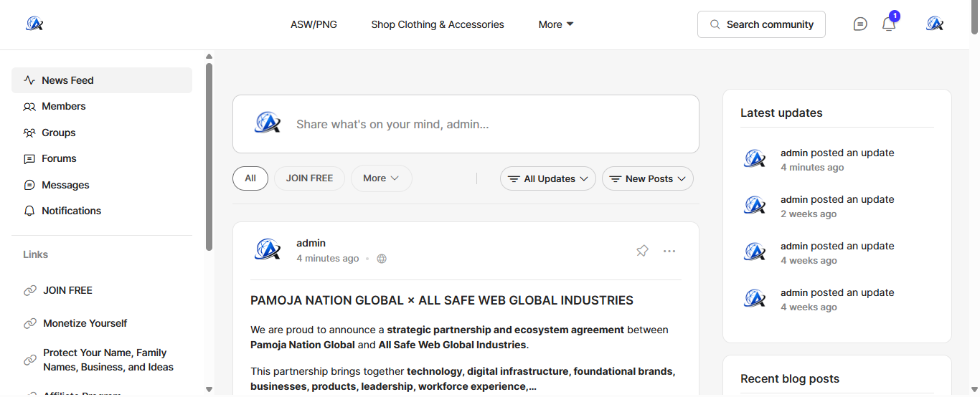Click the Latest updates heading
This screenshot has height=397, width=980.
(x=781, y=113)
